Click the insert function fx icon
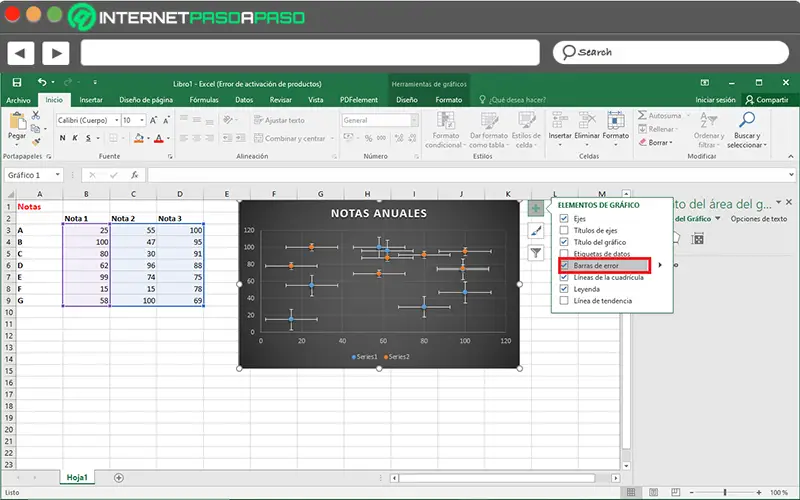The image size is (800, 500). pyautogui.click(x=134, y=175)
